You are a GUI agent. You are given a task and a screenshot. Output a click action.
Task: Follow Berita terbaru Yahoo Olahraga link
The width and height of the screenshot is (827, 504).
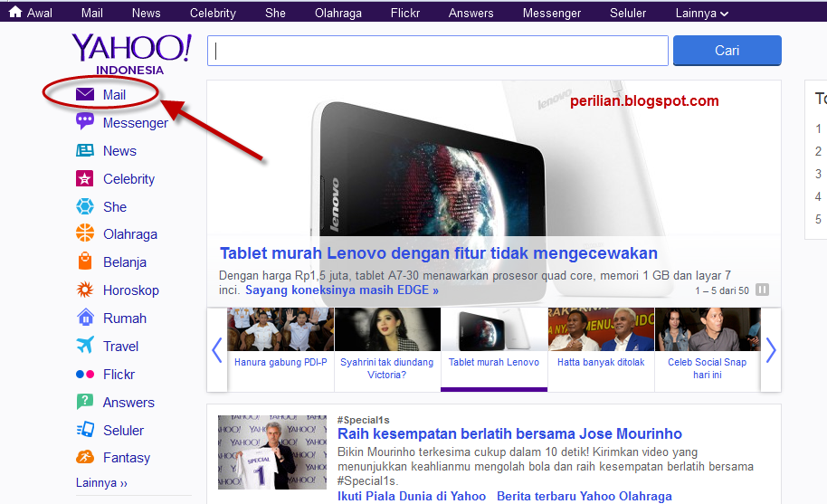point(585,496)
